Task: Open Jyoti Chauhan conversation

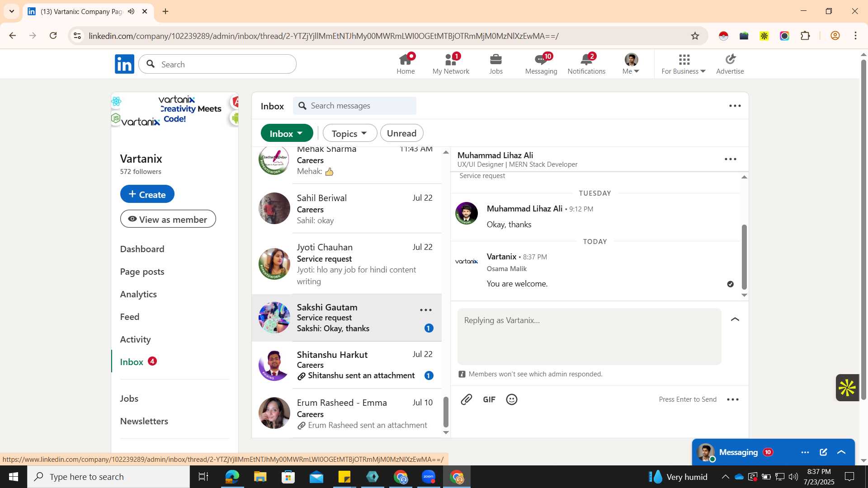Action: pyautogui.click(x=347, y=264)
